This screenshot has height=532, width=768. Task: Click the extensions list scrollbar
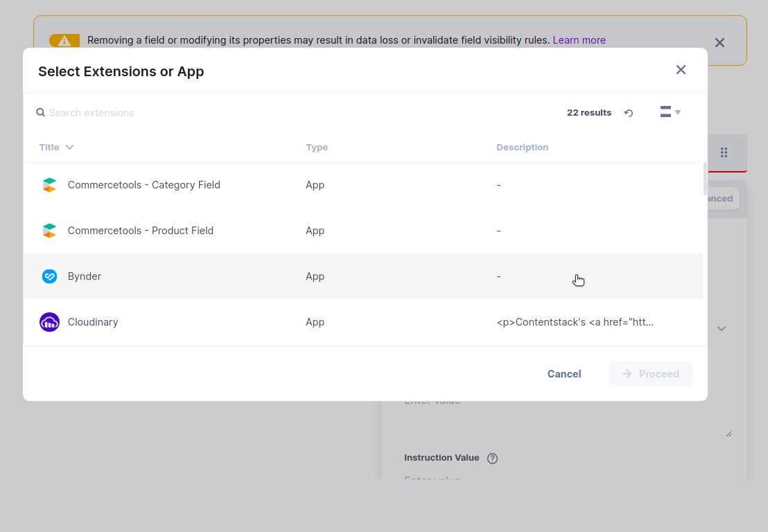tap(706, 179)
